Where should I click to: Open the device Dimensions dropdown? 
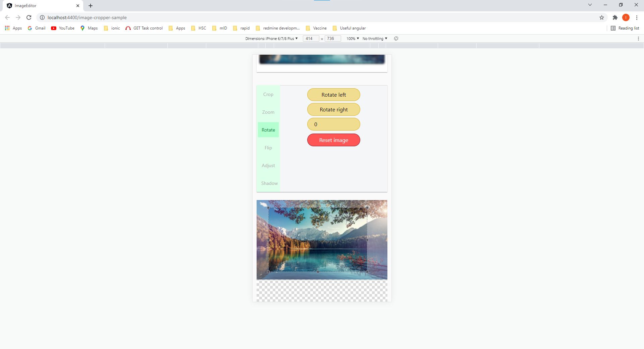point(271,39)
